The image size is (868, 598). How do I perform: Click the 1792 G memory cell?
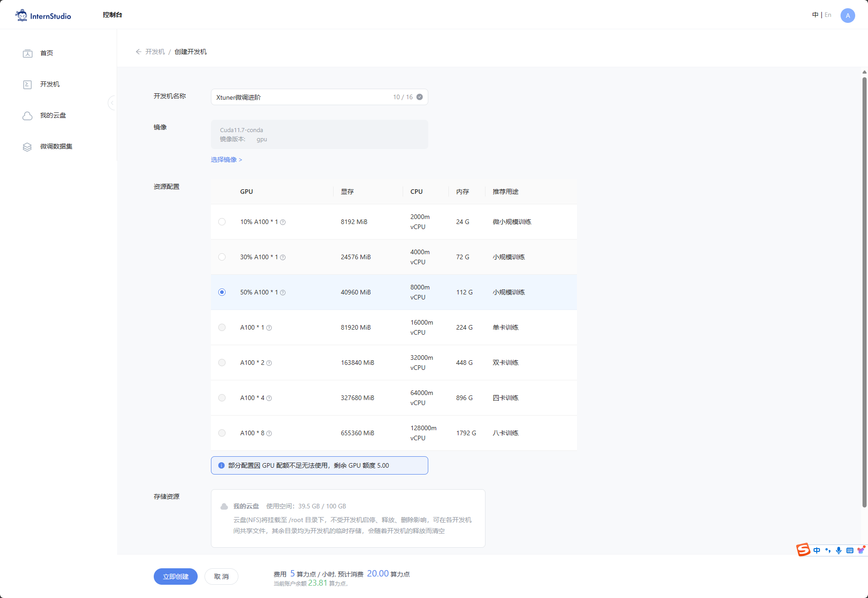tap(466, 433)
